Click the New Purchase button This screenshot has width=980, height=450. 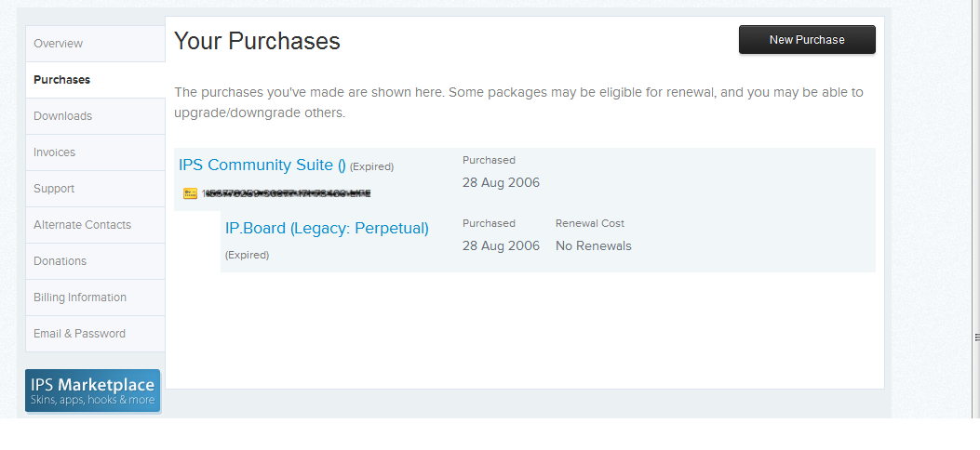tap(806, 40)
